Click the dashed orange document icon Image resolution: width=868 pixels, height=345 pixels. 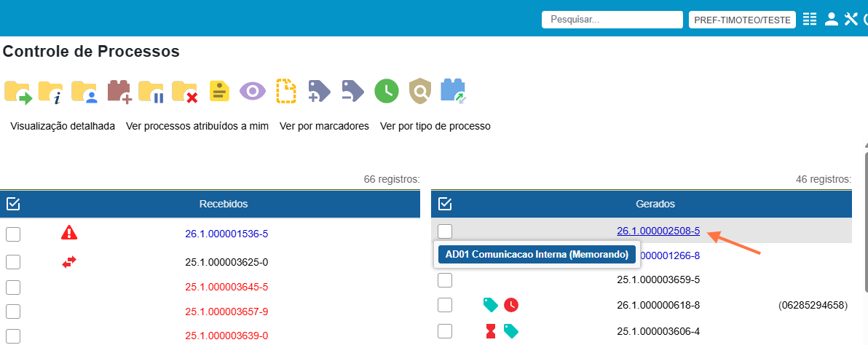(287, 91)
